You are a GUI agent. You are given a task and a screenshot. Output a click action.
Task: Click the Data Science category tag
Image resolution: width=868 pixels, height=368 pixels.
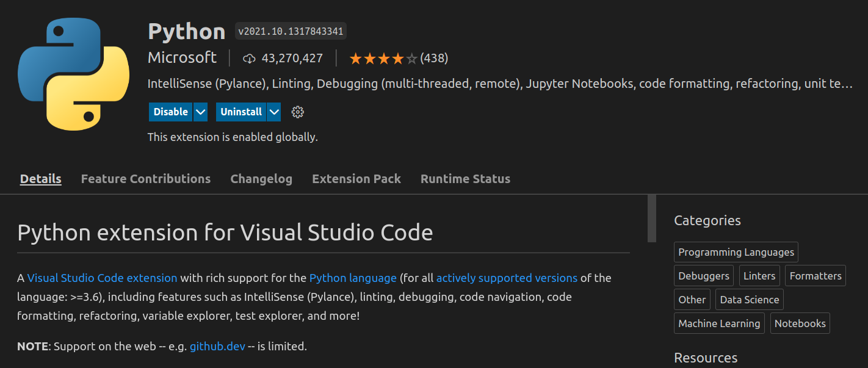click(x=750, y=300)
